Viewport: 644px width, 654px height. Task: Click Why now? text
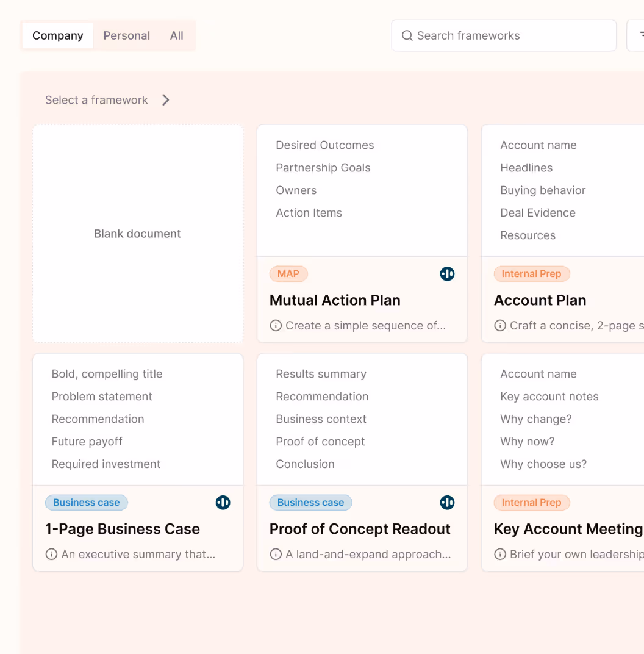tap(528, 441)
